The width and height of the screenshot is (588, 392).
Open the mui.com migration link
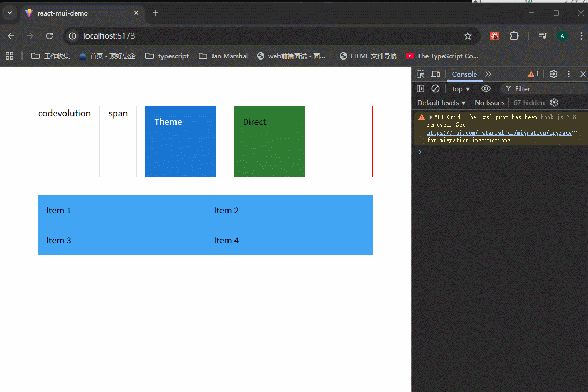click(499, 132)
